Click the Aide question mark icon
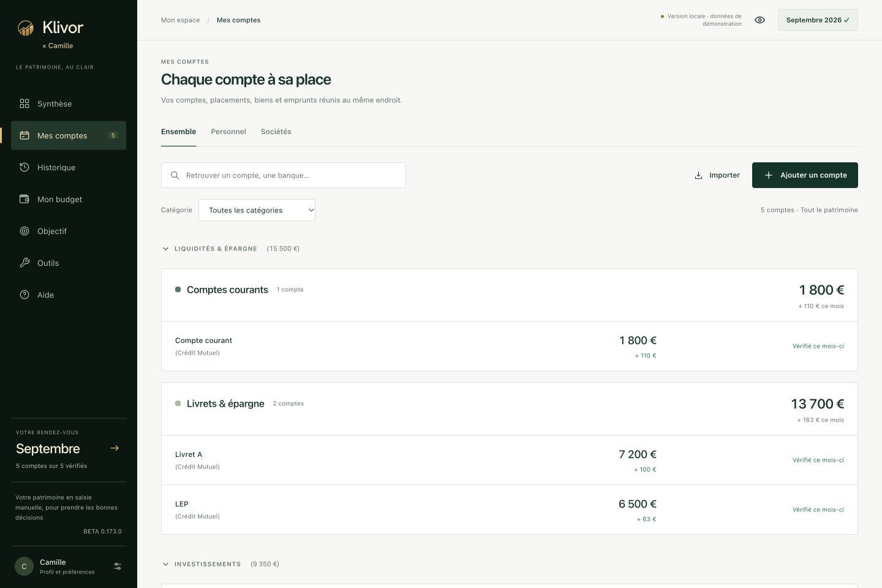882x588 pixels. tap(24, 295)
